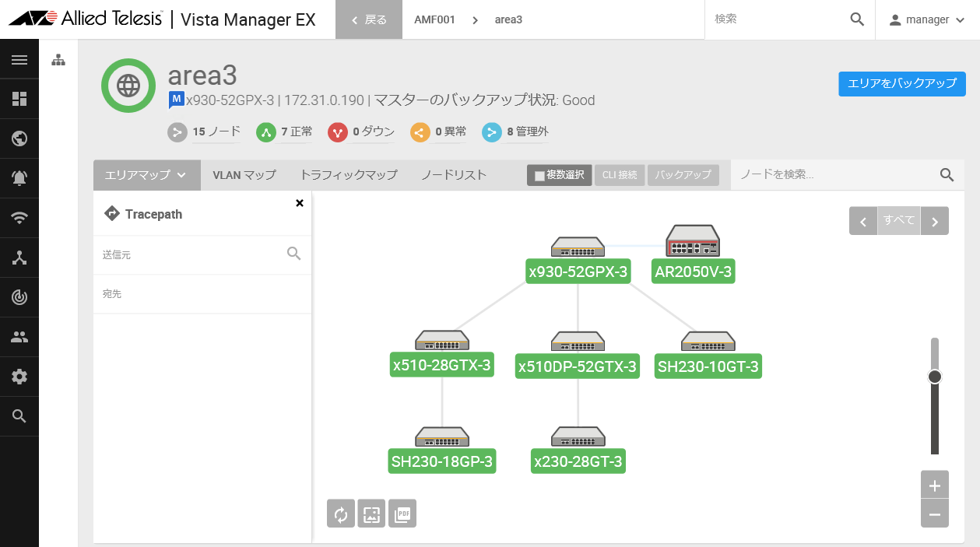Click the refresh map icon button
Image resolution: width=980 pixels, height=547 pixels.
[341, 514]
